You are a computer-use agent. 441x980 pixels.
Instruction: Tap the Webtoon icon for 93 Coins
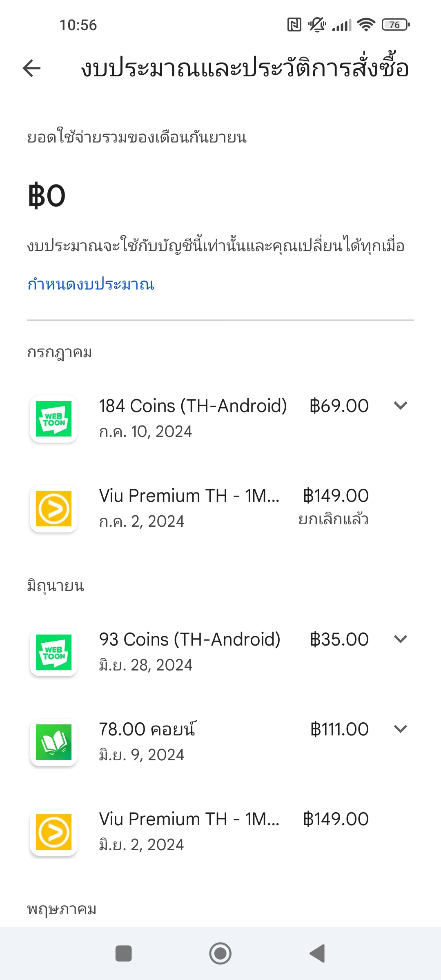click(54, 652)
